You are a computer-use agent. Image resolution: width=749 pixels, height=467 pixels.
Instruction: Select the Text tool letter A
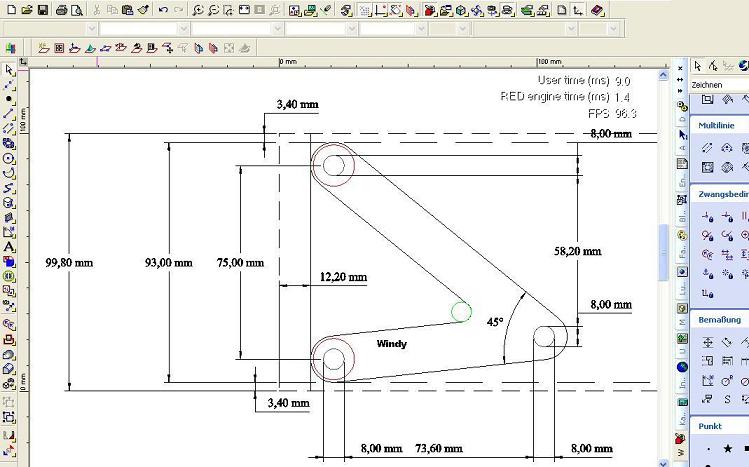tap(9, 246)
